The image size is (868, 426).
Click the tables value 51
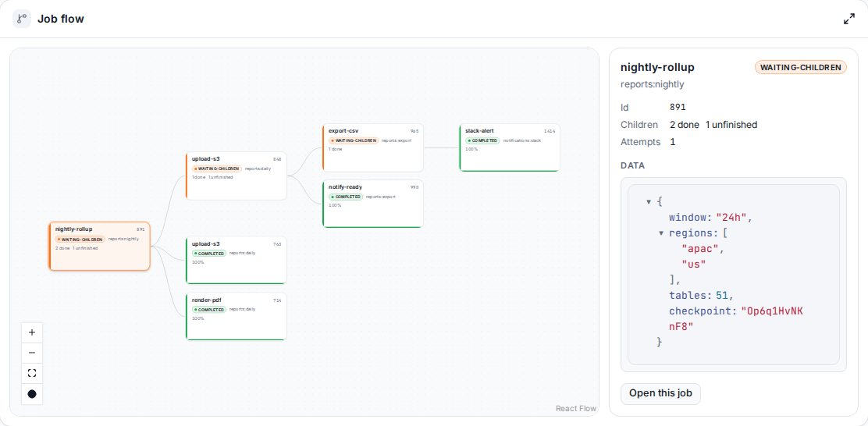722,295
